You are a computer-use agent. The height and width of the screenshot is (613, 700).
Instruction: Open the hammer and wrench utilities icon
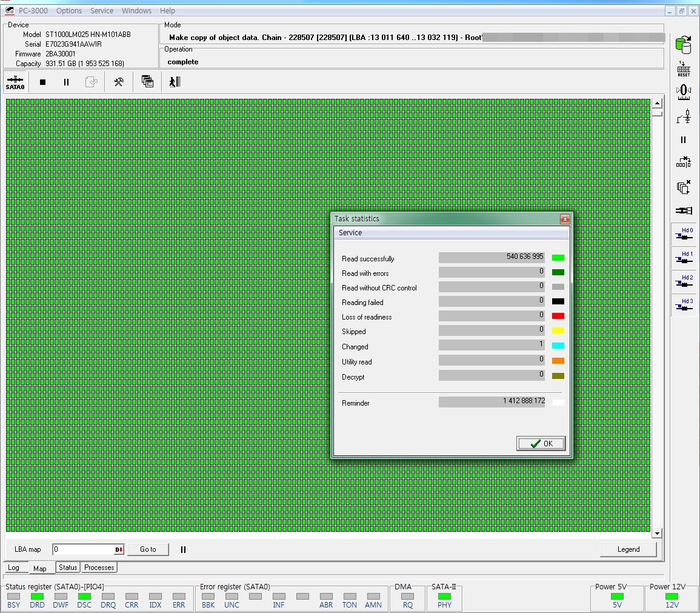tap(119, 82)
